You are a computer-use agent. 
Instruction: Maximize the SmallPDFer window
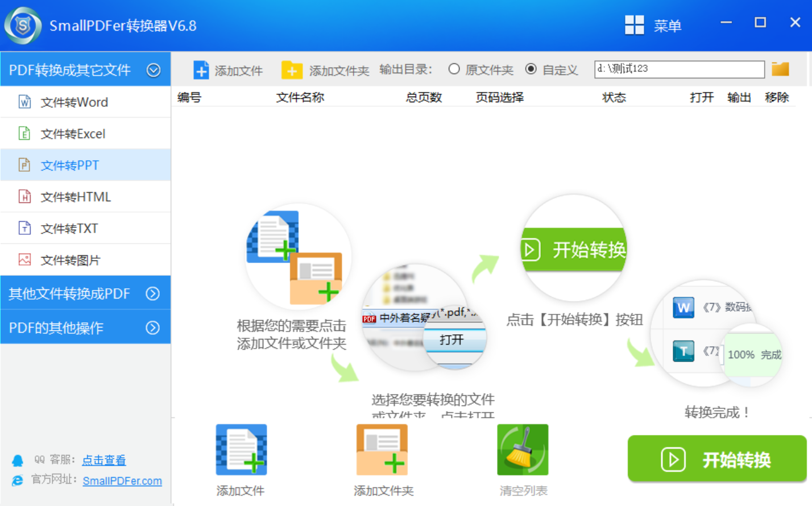760,22
